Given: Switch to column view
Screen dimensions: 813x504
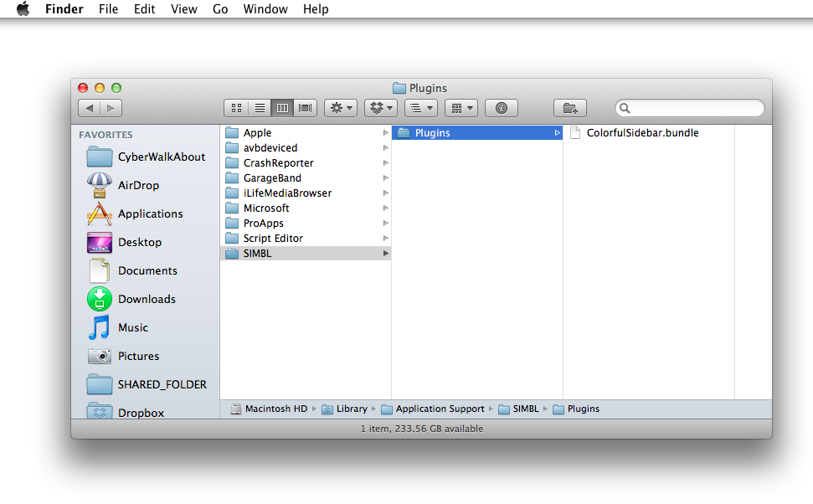Looking at the screenshot, I should pos(282,108).
